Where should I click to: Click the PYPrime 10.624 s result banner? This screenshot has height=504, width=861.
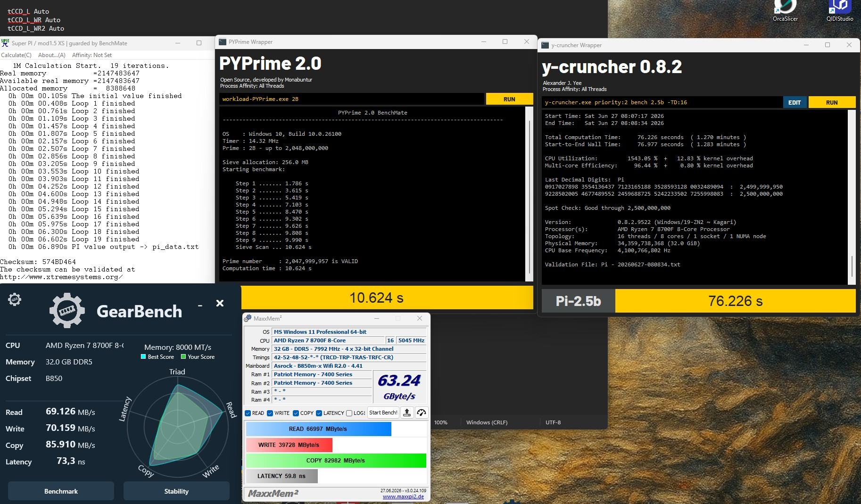tap(387, 297)
